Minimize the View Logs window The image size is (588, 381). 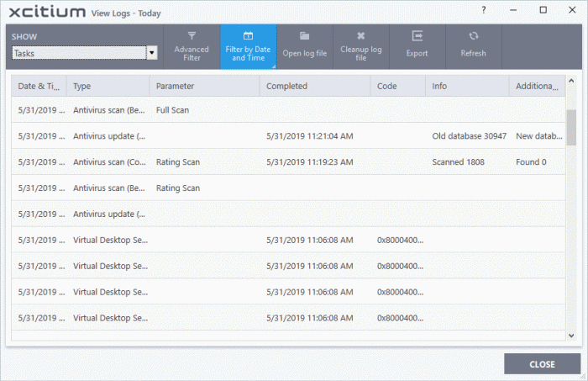(513, 10)
